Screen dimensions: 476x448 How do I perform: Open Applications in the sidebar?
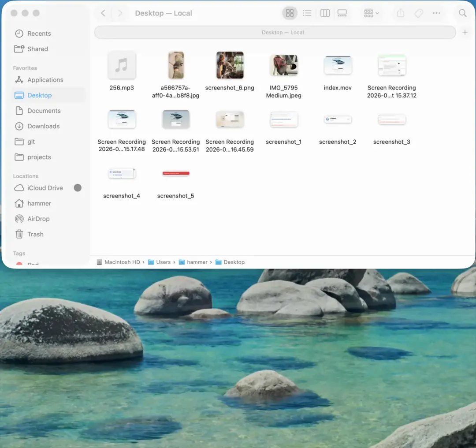(45, 80)
